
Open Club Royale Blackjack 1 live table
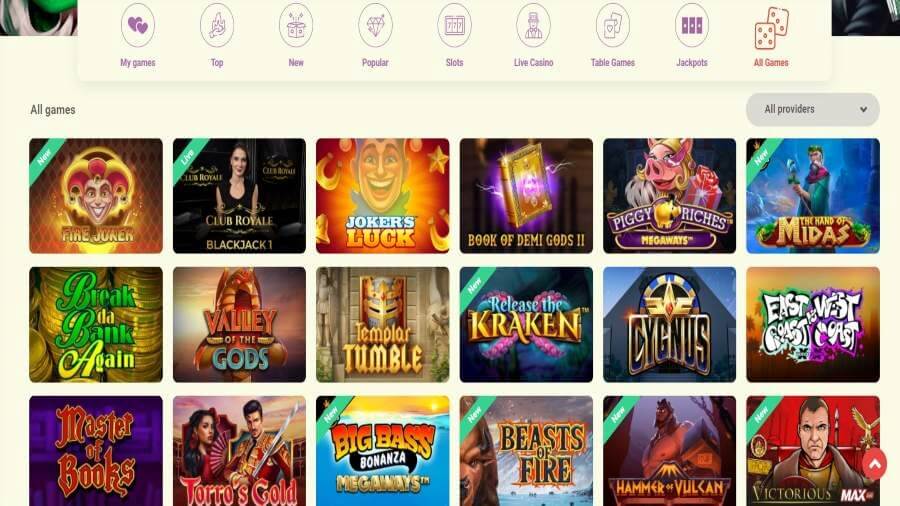point(239,196)
